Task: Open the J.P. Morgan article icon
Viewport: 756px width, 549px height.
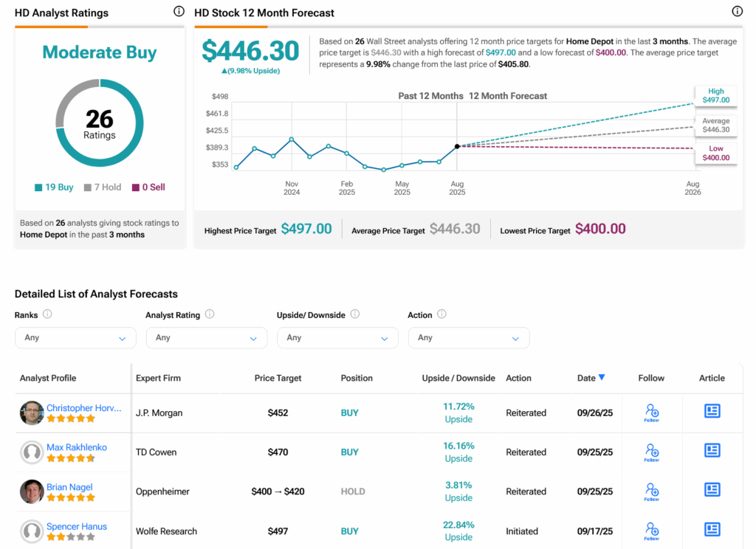Action: point(712,412)
